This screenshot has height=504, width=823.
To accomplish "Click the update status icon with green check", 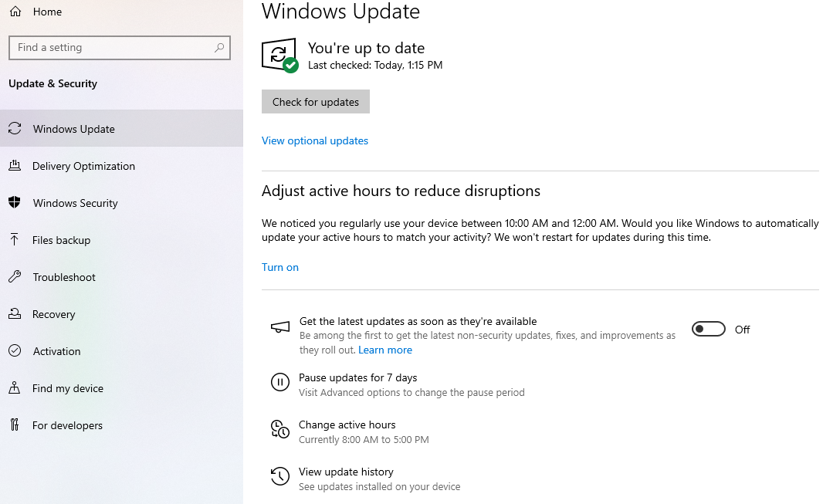I will (x=279, y=55).
